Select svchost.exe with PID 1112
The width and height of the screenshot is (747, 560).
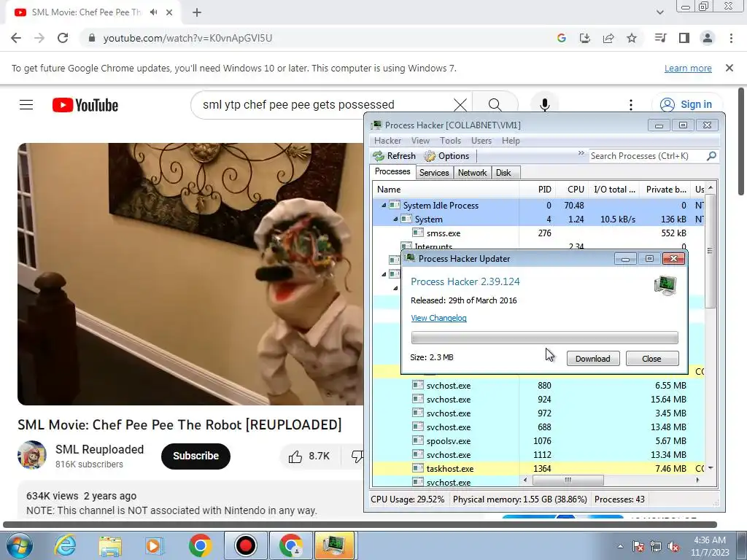click(x=539, y=455)
